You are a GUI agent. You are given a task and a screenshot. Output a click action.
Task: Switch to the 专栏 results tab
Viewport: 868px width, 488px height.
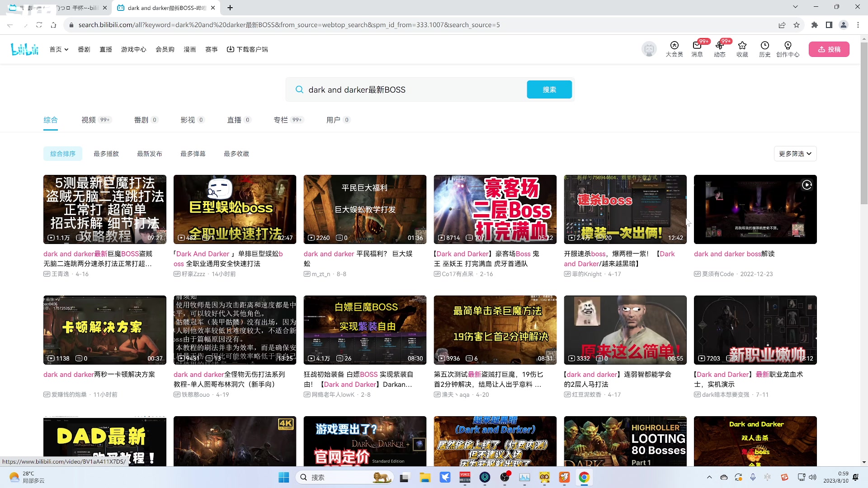click(288, 120)
